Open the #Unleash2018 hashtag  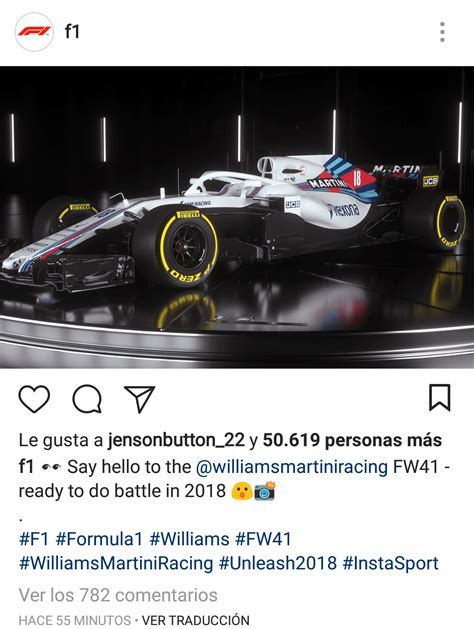(x=278, y=563)
